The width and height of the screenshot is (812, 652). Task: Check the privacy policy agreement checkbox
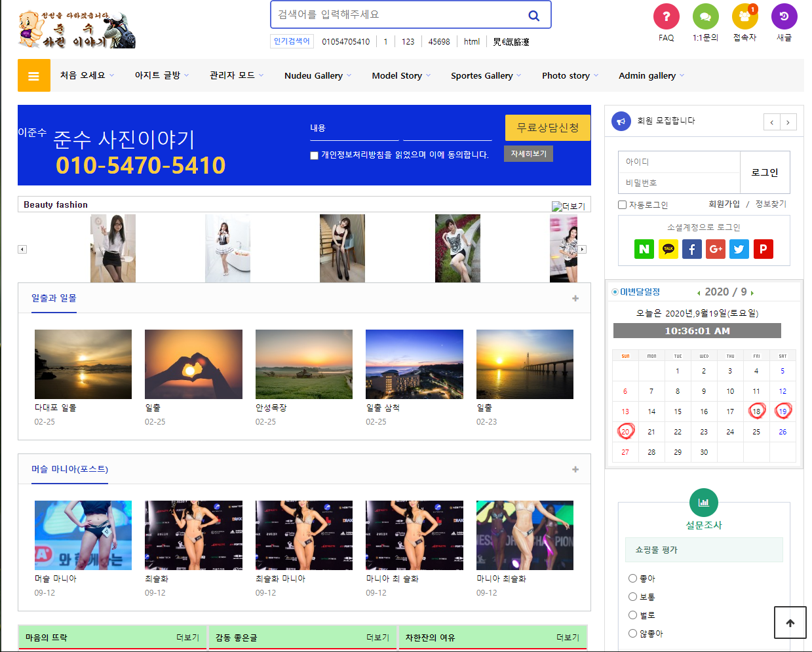(314, 155)
